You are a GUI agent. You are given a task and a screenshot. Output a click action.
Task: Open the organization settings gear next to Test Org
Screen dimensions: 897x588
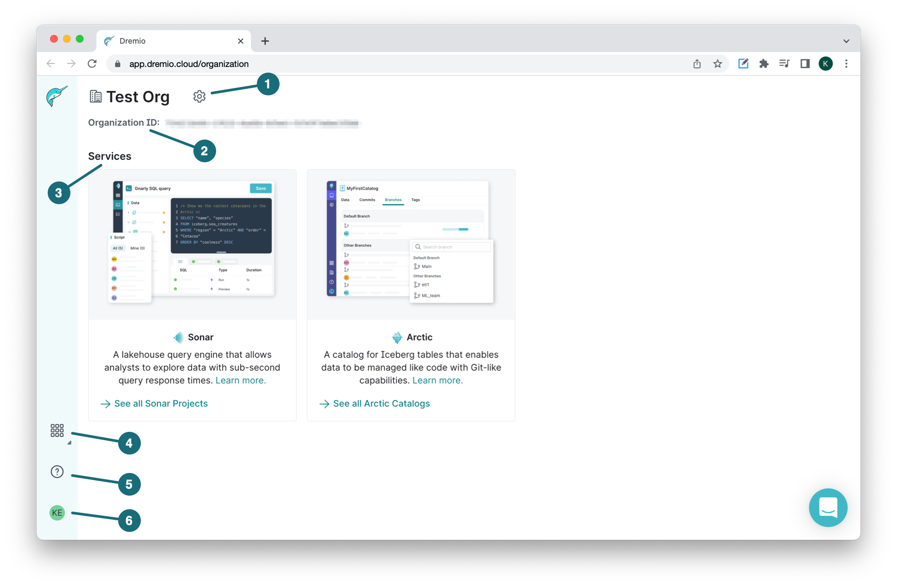click(x=200, y=96)
